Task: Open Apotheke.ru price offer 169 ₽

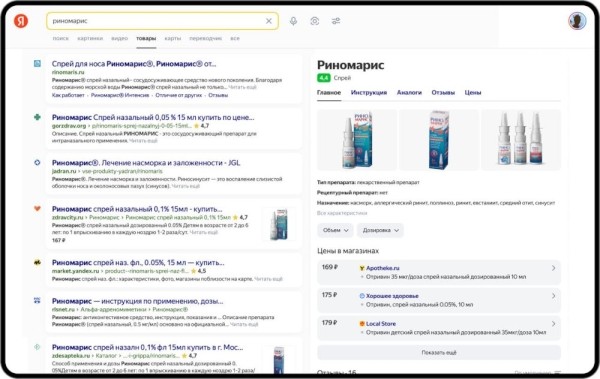Action: click(439, 272)
